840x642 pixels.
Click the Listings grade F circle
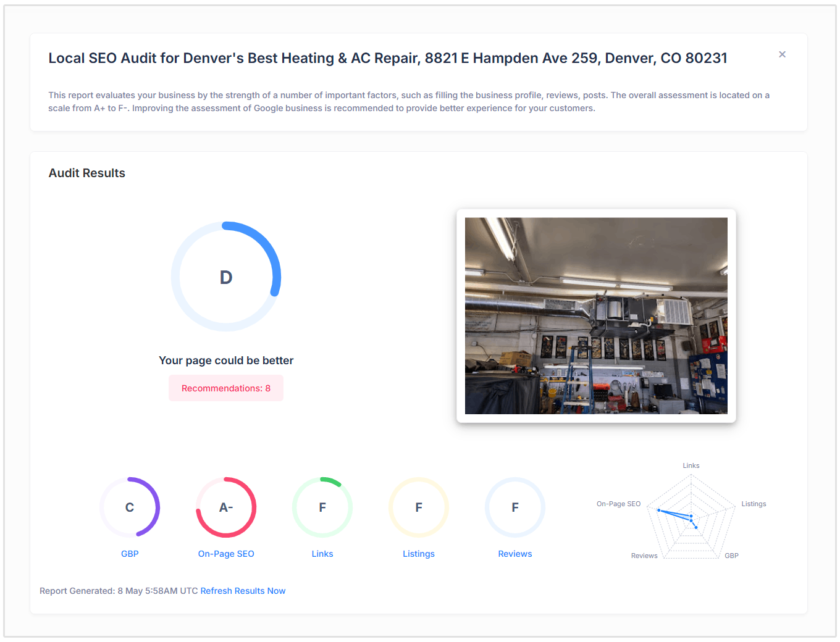tap(419, 507)
